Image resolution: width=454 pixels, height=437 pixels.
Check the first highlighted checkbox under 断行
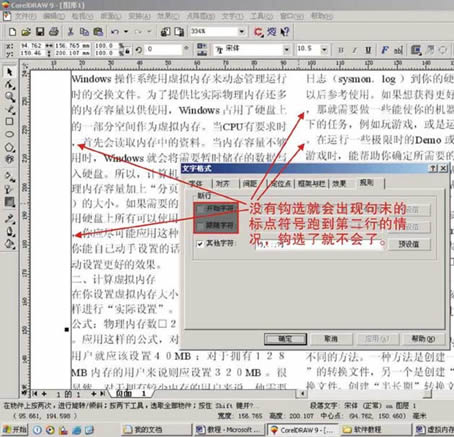coord(200,209)
